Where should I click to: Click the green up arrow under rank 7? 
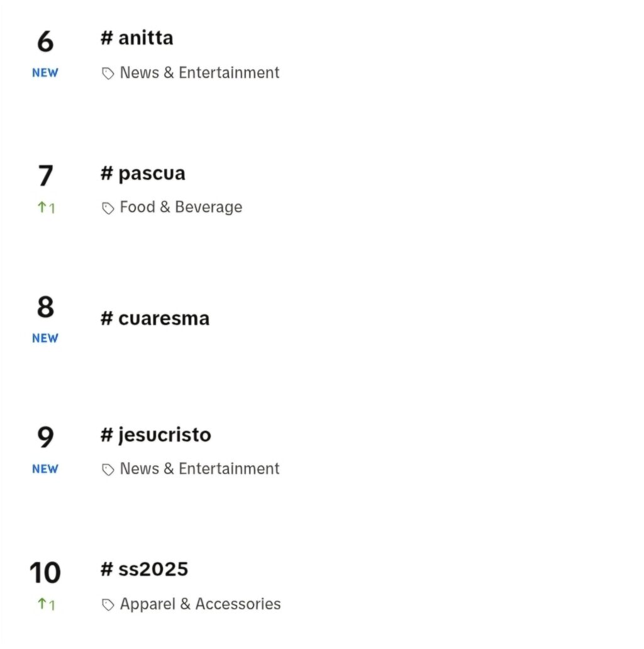pos(42,207)
